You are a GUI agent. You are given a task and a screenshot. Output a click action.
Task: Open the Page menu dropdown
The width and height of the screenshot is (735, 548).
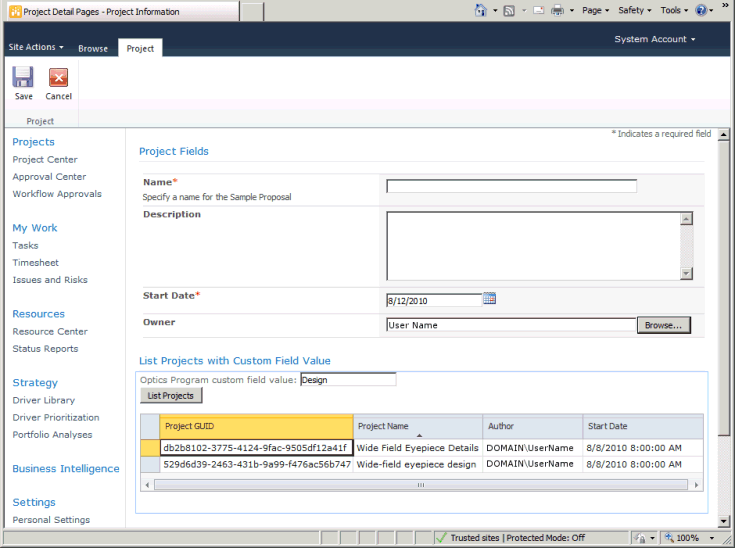coord(595,10)
